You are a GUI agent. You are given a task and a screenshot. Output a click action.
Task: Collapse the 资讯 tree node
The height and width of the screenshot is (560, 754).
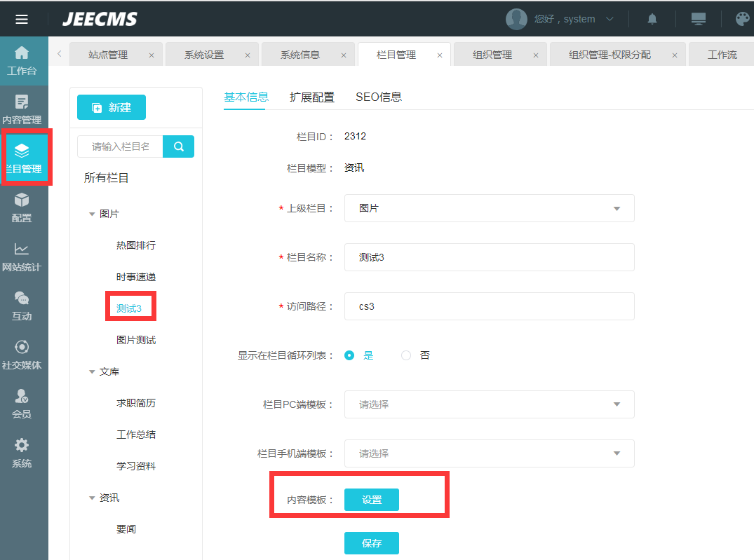click(92, 498)
